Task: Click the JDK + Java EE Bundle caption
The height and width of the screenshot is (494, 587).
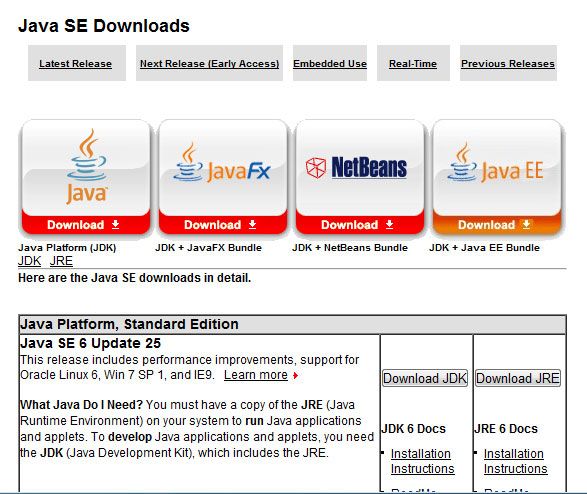Action: (484, 248)
